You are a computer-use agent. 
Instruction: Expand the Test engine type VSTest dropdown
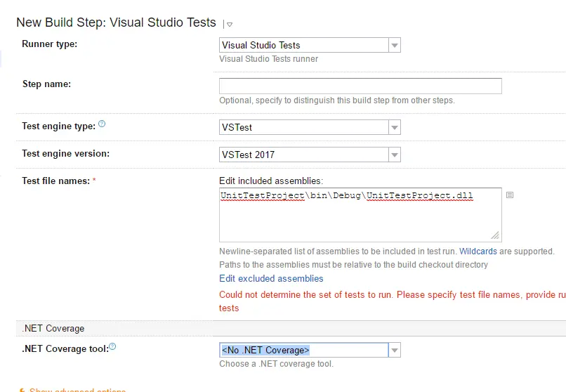tap(310, 127)
